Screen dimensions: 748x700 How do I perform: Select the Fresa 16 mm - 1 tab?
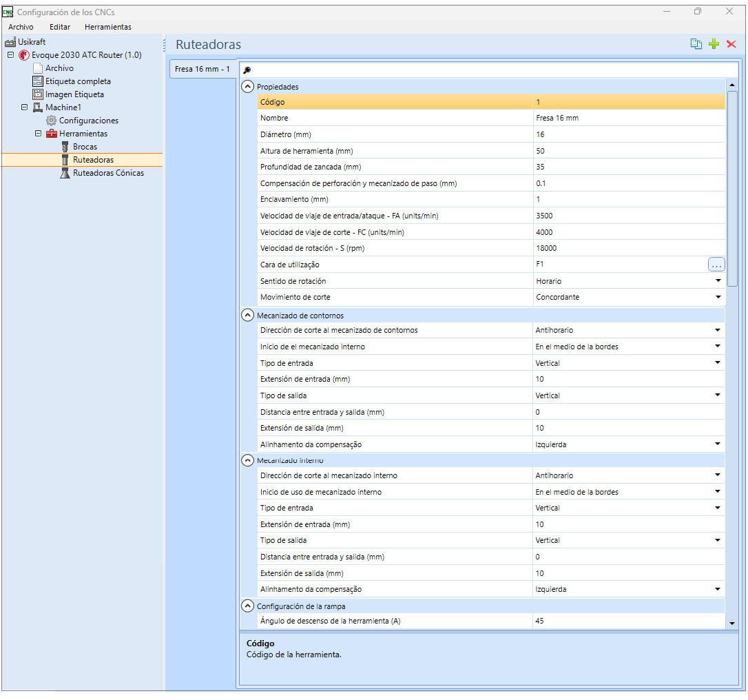click(x=202, y=69)
